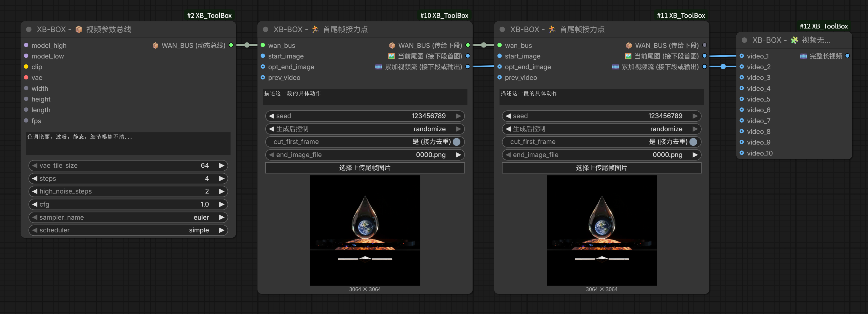Click the model_low input socket
The height and width of the screenshot is (314, 868).
pos(26,56)
